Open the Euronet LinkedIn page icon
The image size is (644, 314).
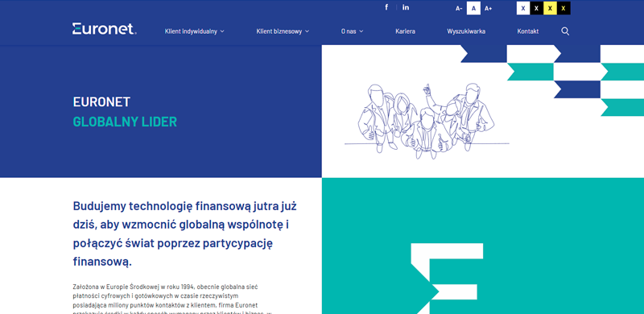[x=406, y=7]
